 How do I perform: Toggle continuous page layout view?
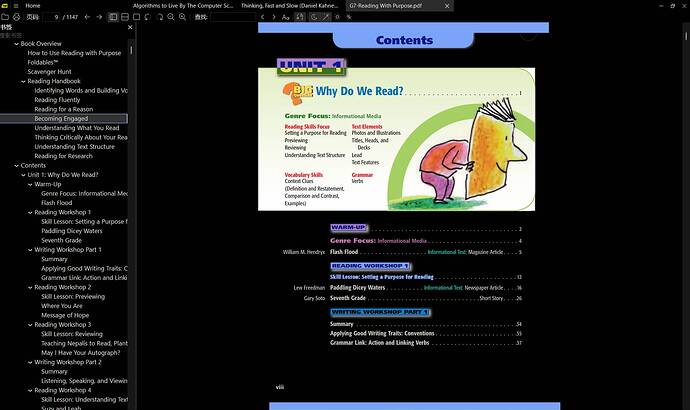coord(125,17)
